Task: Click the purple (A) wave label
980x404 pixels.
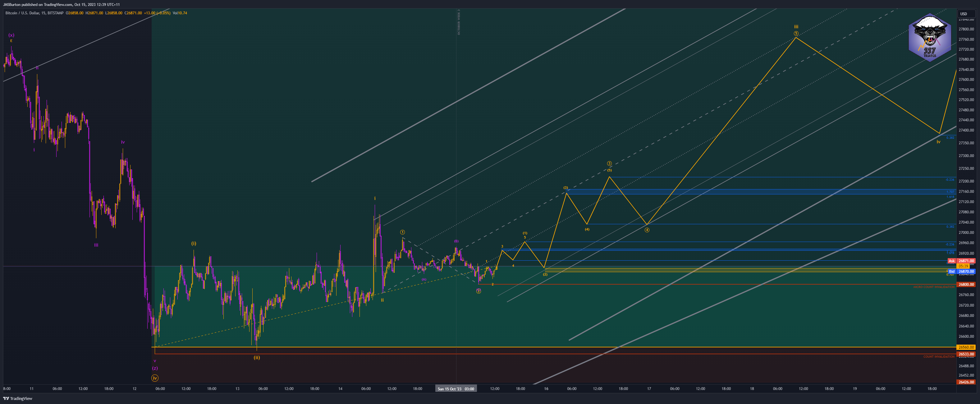Action: point(424,280)
